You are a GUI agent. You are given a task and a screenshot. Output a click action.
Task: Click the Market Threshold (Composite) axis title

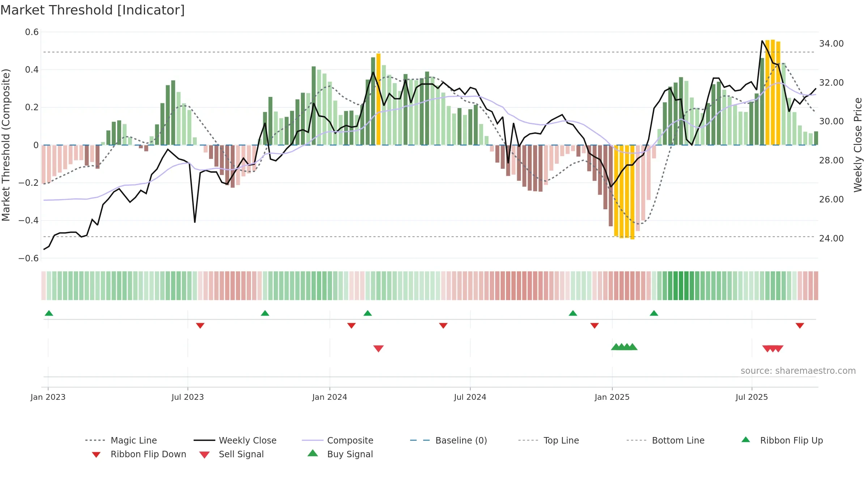(x=6, y=145)
